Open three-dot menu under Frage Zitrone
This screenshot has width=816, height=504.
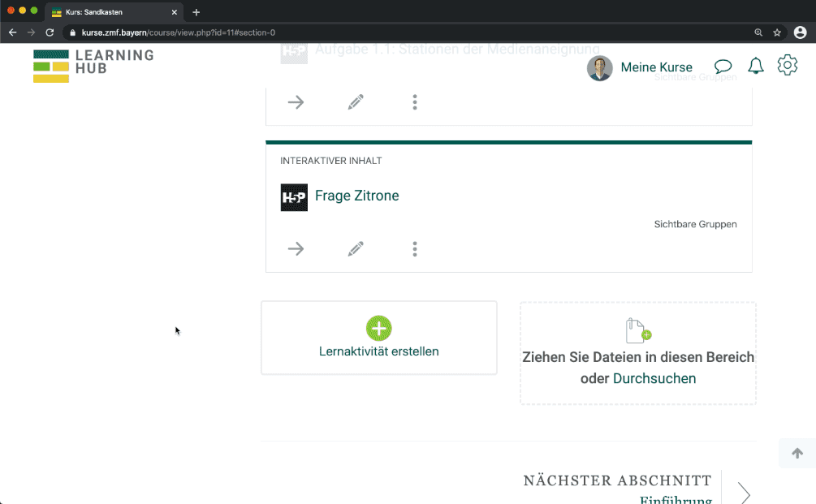pyautogui.click(x=415, y=248)
